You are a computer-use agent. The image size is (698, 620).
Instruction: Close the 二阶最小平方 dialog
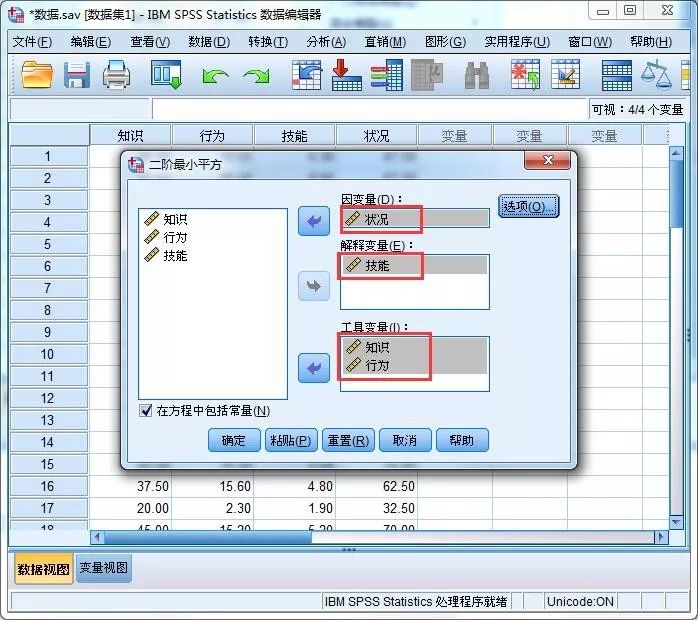point(547,160)
